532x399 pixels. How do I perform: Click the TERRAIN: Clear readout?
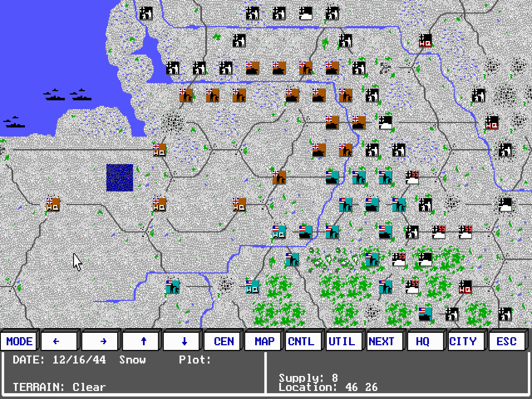pyautogui.click(x=59, y=387)
